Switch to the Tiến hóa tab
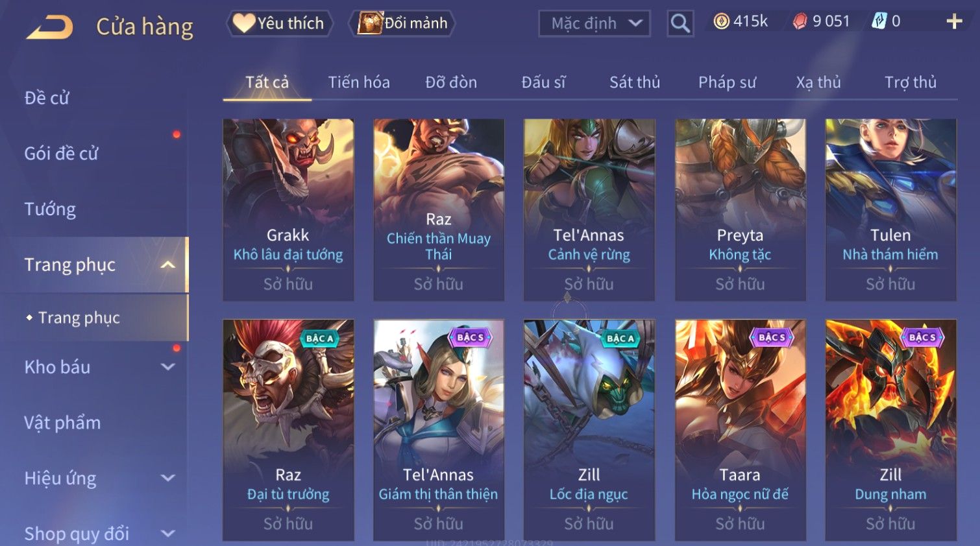The image size is (980, 546). click(359, 82)
